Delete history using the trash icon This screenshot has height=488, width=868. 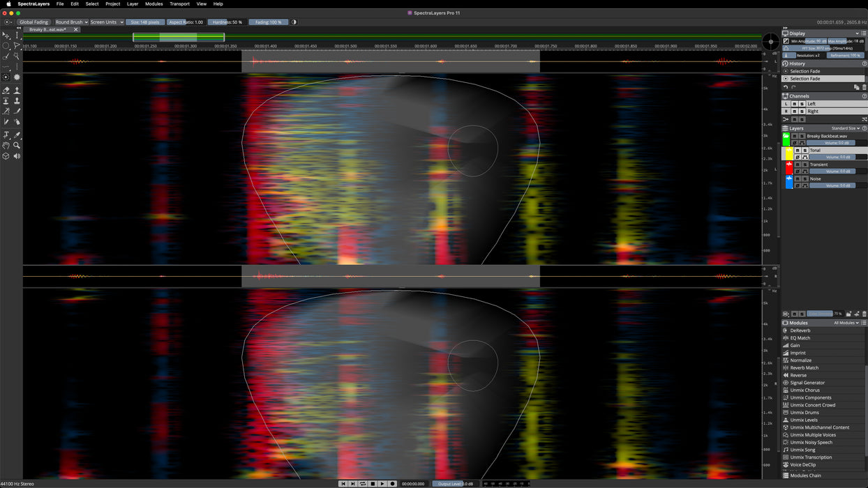(865, 87)
